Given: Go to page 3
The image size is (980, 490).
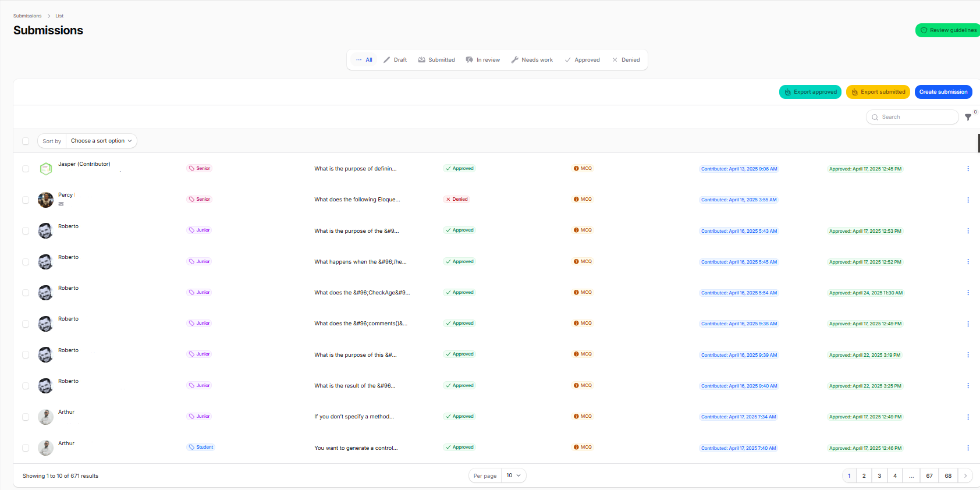Looking at the screenshot, I should 879,475.
